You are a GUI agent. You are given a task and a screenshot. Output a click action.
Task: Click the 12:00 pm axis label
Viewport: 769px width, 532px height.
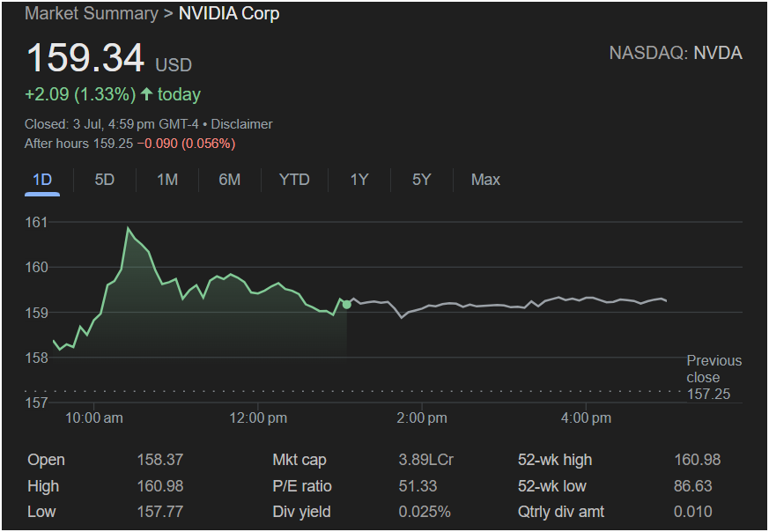click(258, 418)
